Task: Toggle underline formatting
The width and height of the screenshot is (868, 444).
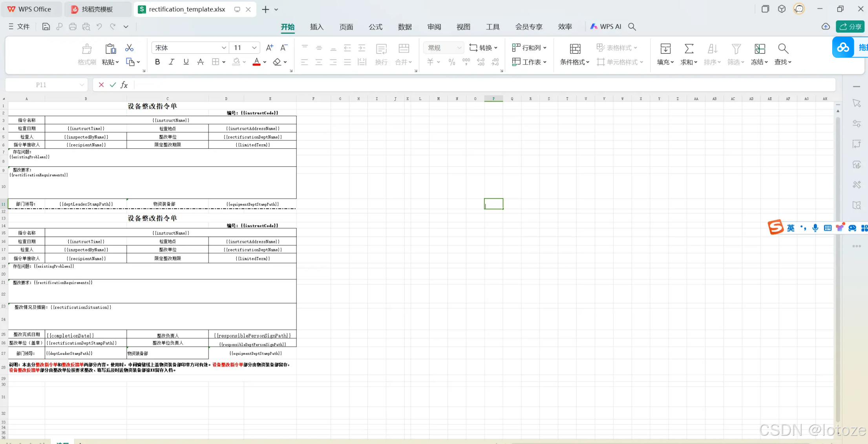Action: pos(186,62)
